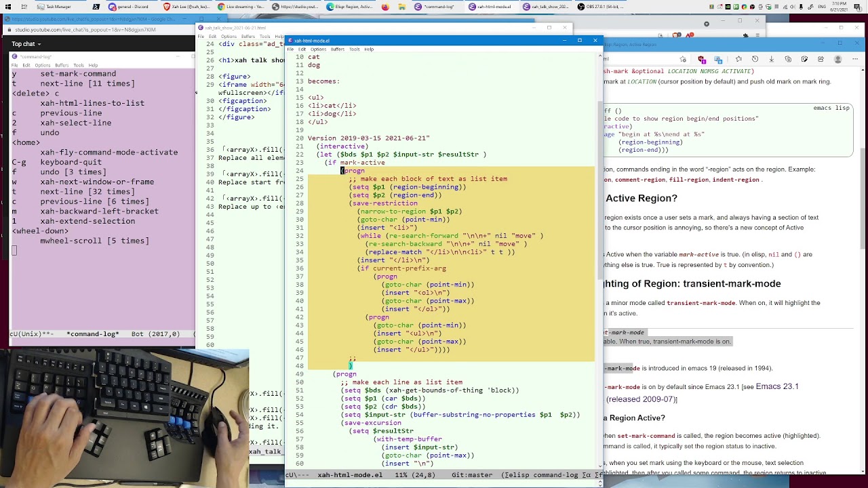The height and width of the screenshot is (488, 868).
Task: Click 'mwheel-scroll [5 times]' log entry
Action: (x=94, y=241)
